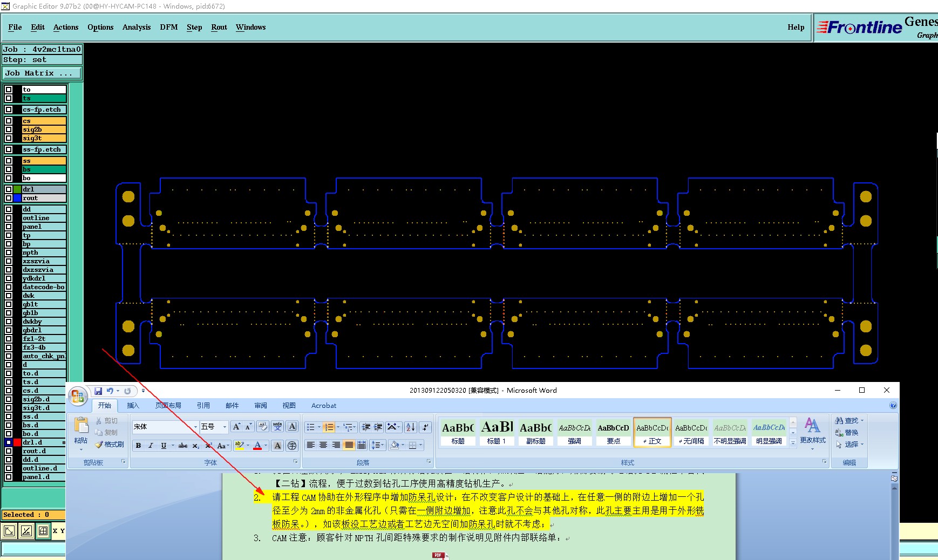Align text right in Word
Viewport: 938px width, 560px height.
coord(336,445)
